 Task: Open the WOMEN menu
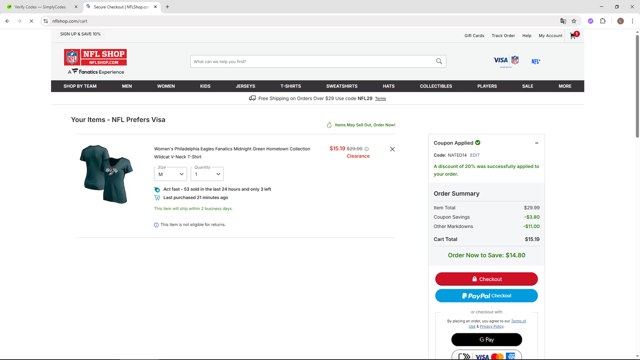166,86
